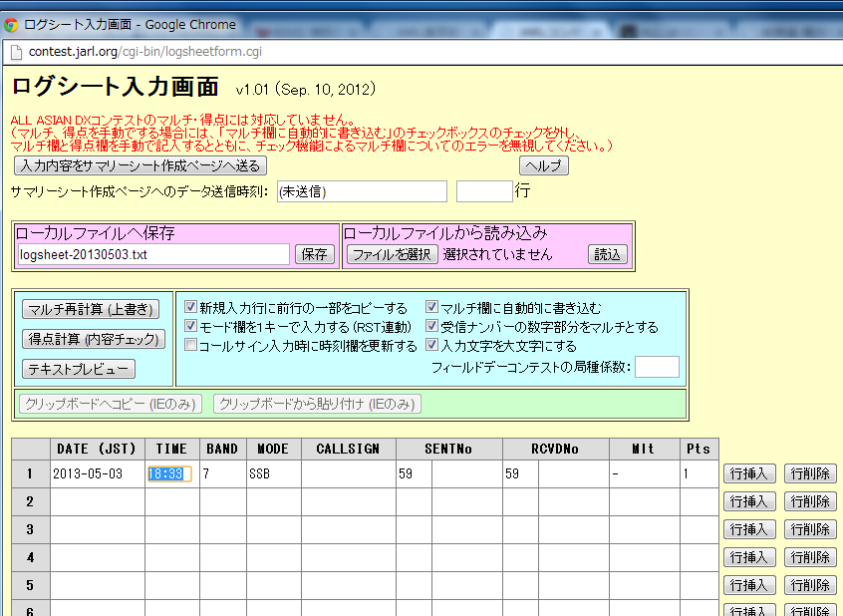
Task: Click row 1 CALLSIGN cell
Action: [349, 474]
